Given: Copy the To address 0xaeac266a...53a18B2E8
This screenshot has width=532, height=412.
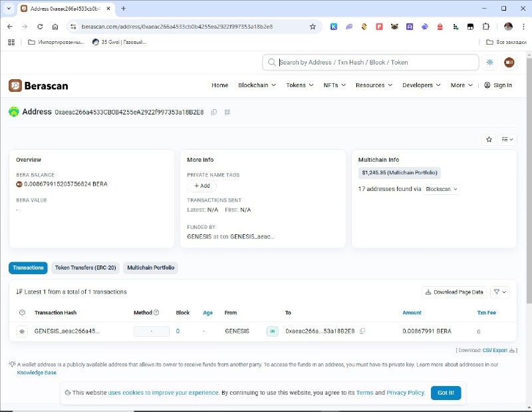Looking at the screenshot, I should [362, 331].
